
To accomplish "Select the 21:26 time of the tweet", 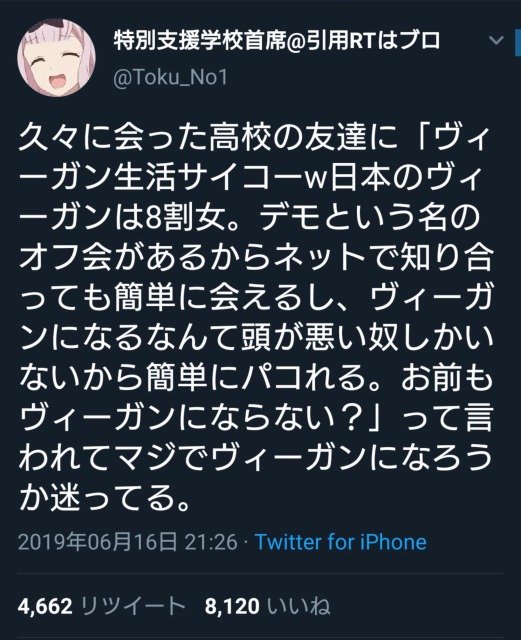I will pyautogui.click(x=211, y=542).
